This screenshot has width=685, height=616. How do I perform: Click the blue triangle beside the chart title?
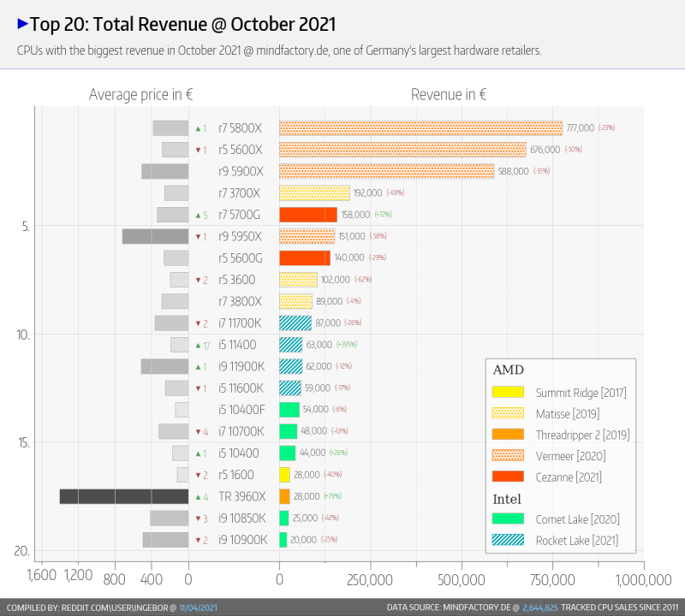[x=23, y=24]
